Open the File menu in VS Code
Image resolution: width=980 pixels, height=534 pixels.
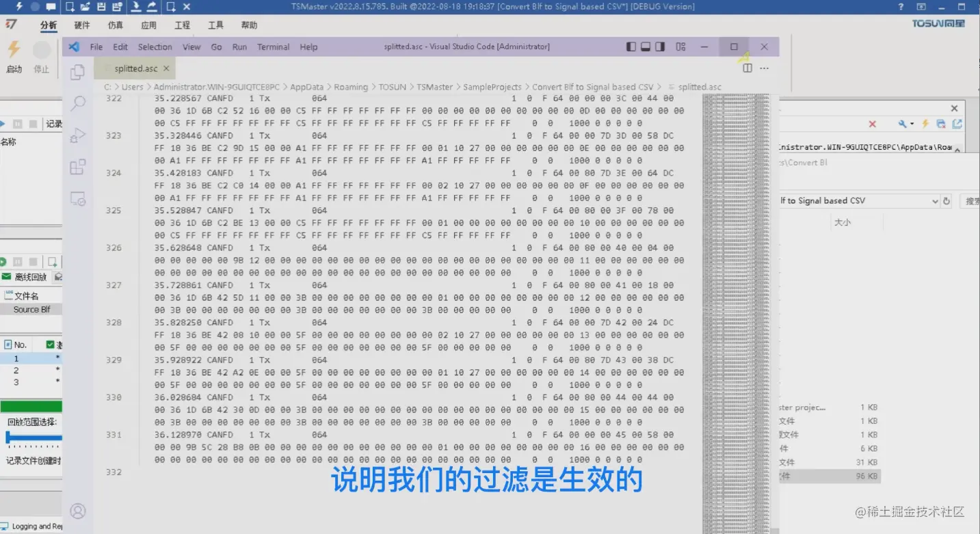pyautogui.click(x=96, y=46)
